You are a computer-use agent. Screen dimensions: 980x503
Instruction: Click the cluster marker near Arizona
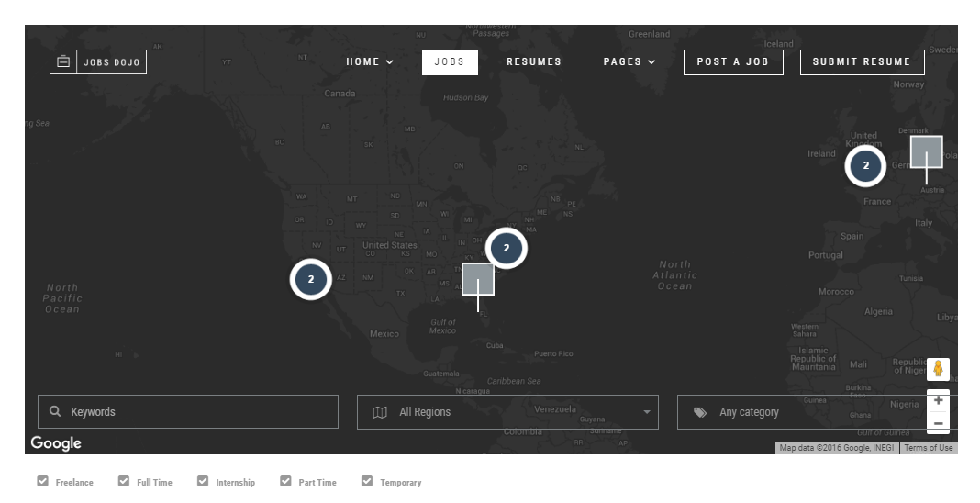pyautogui.click(x=311, y=279)
